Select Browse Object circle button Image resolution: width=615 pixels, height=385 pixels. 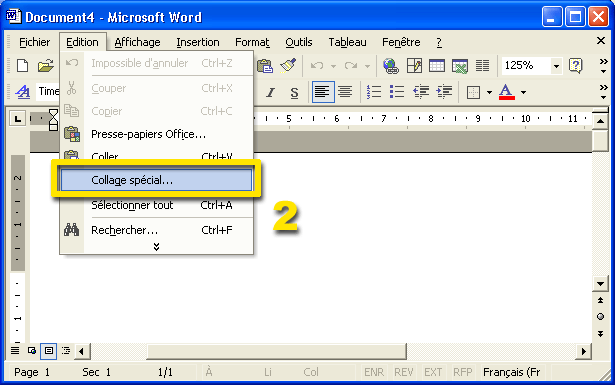pos(600,317)
